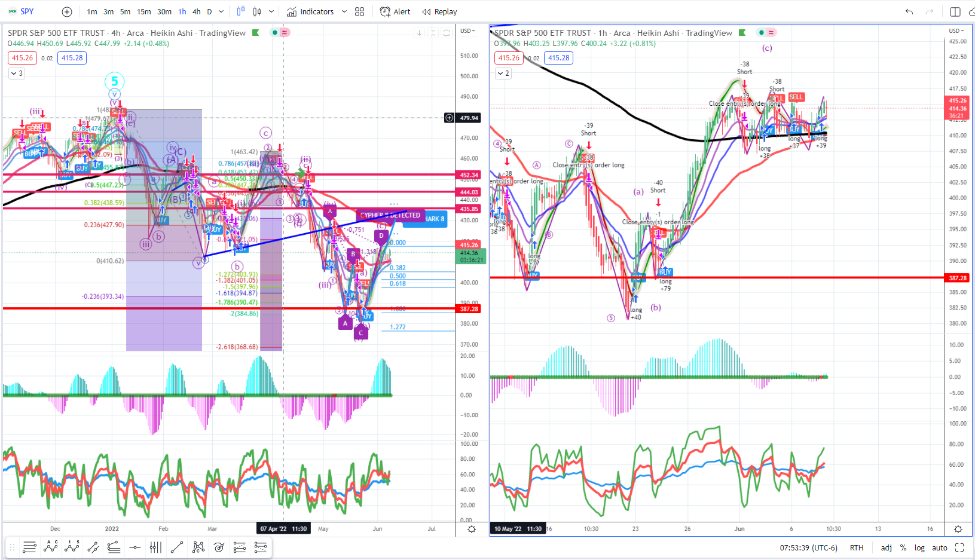Expand the chart style dropdown arrow
This screenshot has height=560, width=975.
tap(271, 11)
